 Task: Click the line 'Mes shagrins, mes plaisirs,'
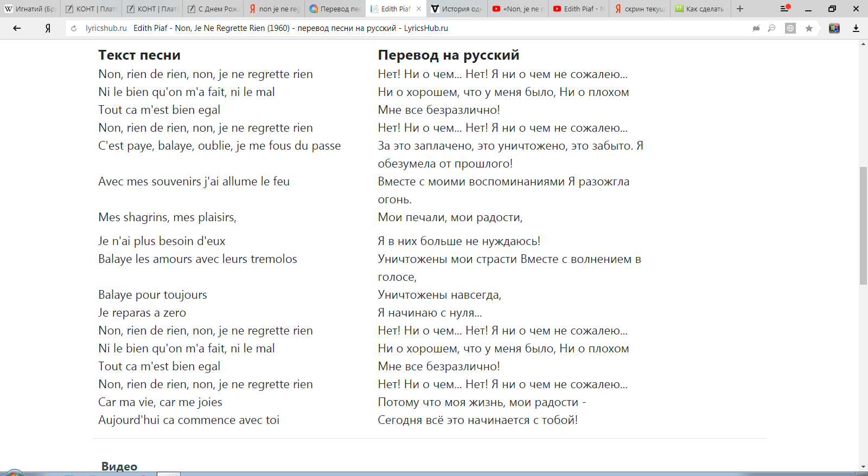167,217
